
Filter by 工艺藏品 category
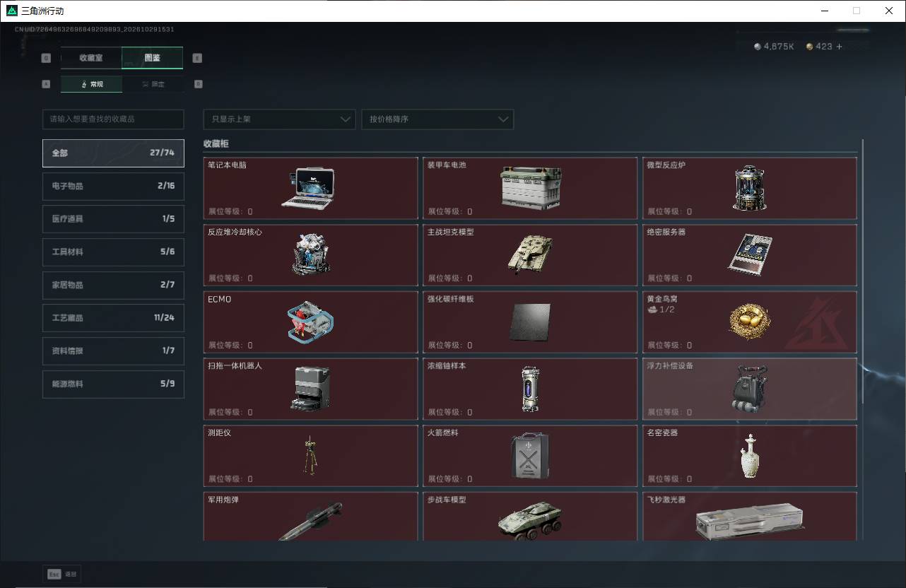coord(113,318)
